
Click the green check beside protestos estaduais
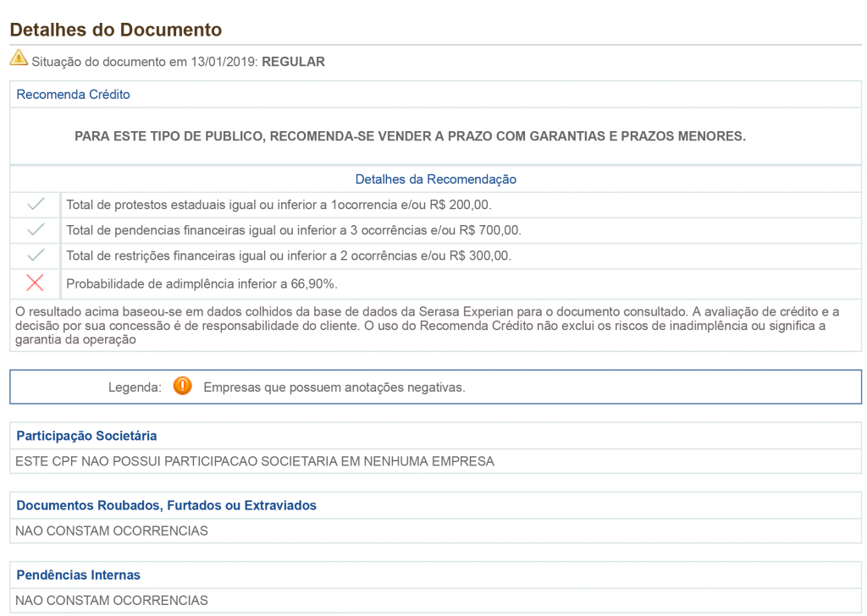click(x=36, y=204)
